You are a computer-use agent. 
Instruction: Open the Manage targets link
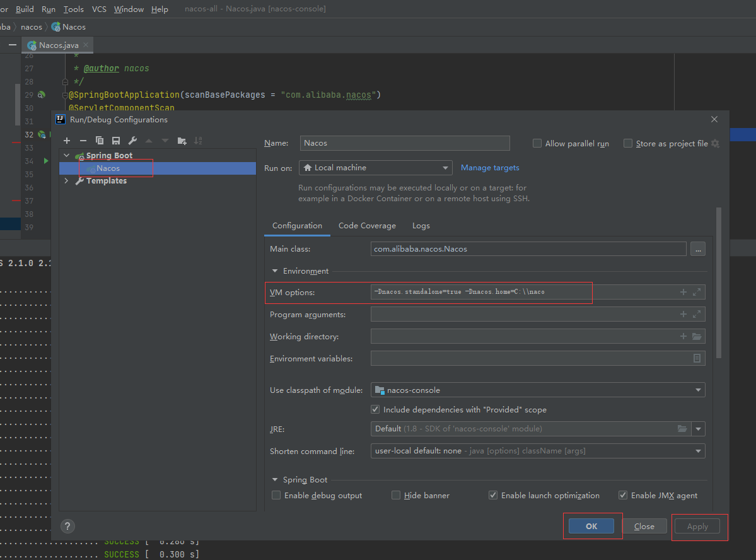click(x=490, y=168)
